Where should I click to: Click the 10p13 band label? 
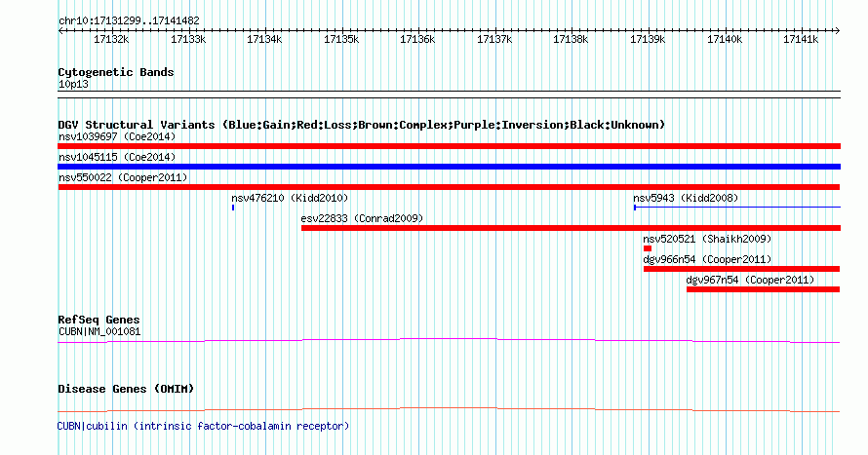(73, 85)
